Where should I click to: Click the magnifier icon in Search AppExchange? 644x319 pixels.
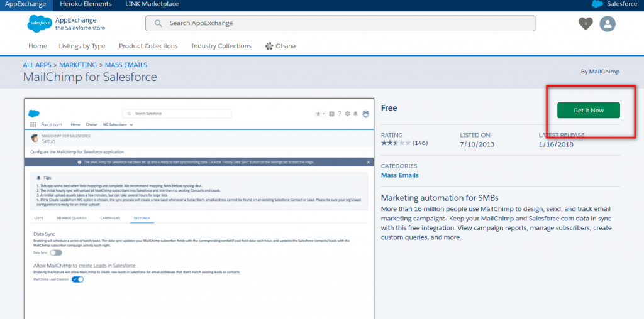pos(158,23)
